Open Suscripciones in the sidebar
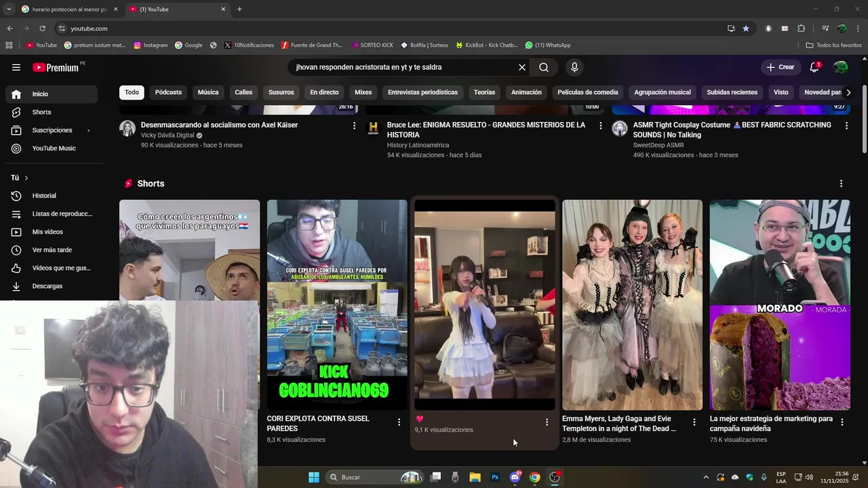The height and width of the screenshot is (488, 868). coord(52,130)
